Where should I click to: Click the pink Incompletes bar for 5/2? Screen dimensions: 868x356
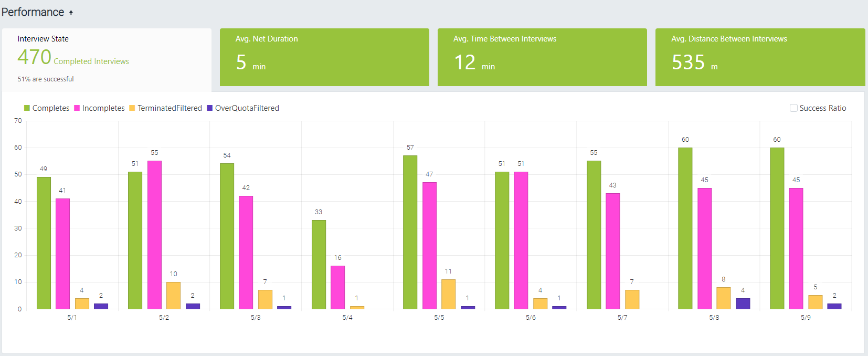tap(154, 235)
